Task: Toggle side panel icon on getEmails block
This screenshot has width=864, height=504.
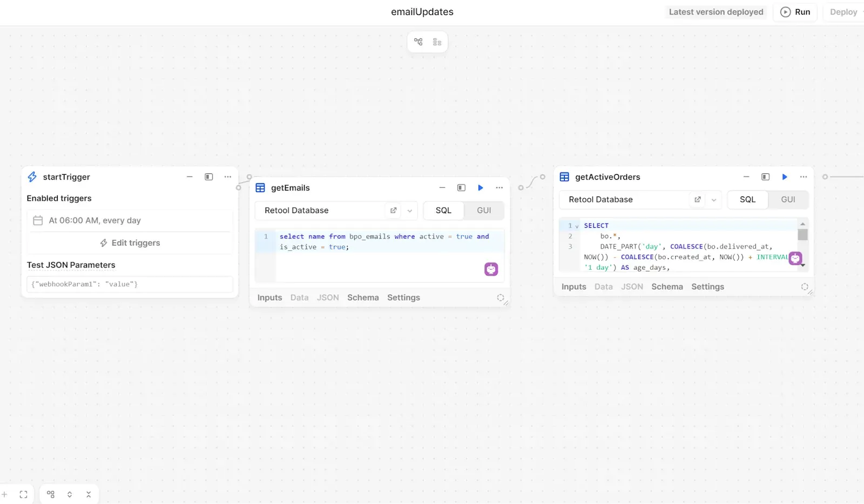Action: (x=461, y=188)
